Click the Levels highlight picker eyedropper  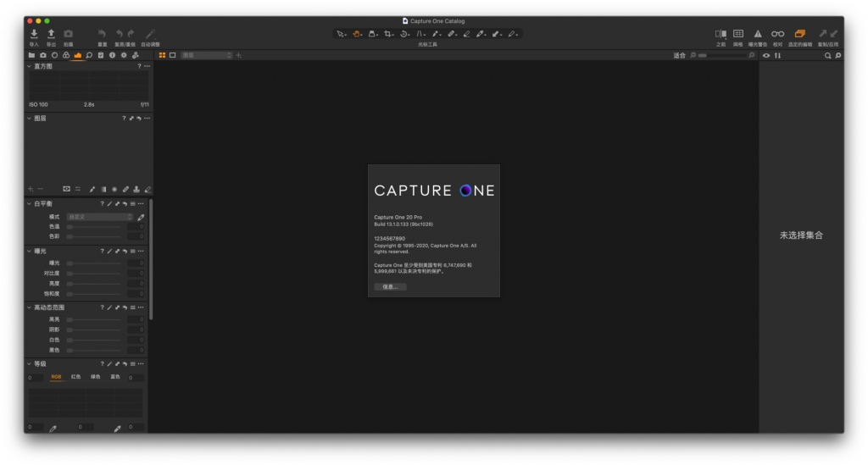point(117,429)
